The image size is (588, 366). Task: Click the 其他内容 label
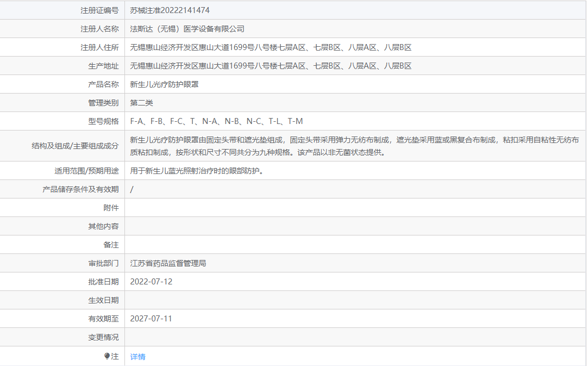tap(103, 226)
